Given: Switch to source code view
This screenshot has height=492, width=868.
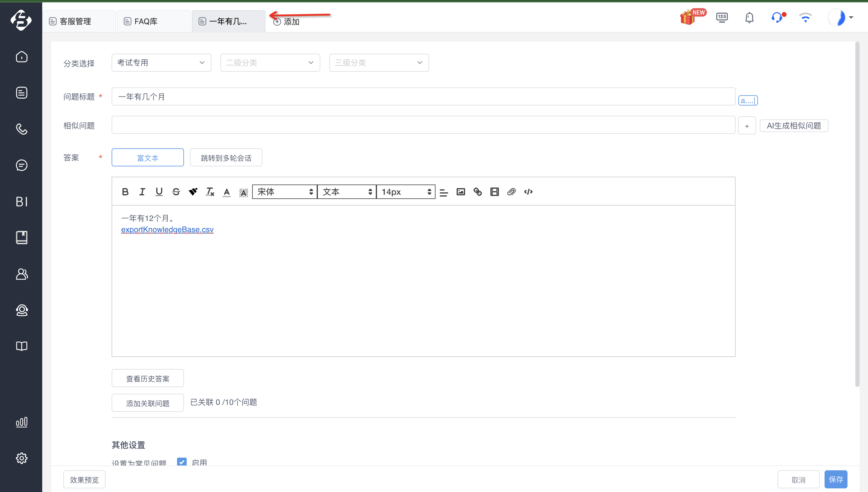Looking at the screenshot, I should [x=528, y=192].
